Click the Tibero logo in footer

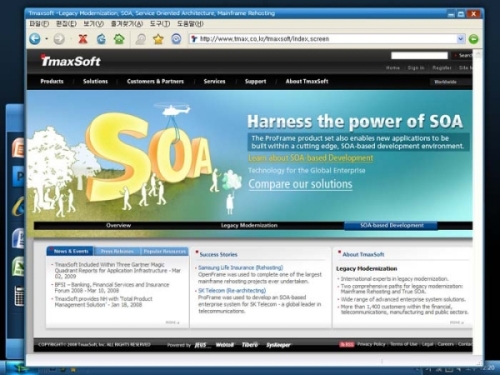click(250, 345)
